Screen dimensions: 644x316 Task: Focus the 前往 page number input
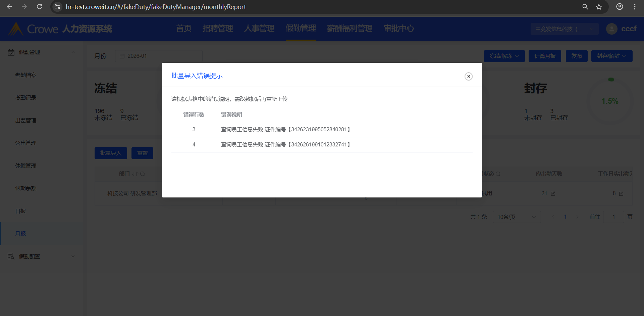[613, 217]
